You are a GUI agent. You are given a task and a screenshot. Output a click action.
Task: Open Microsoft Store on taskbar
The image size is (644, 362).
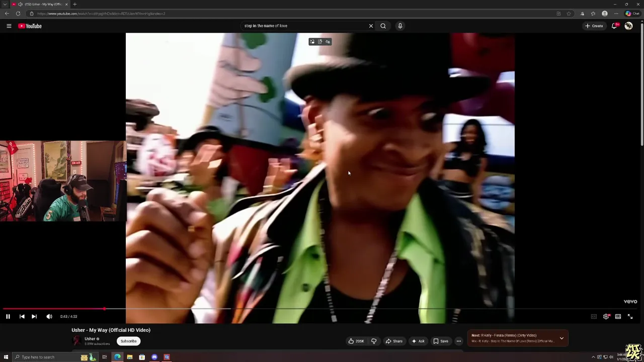[x=142, y=357]
